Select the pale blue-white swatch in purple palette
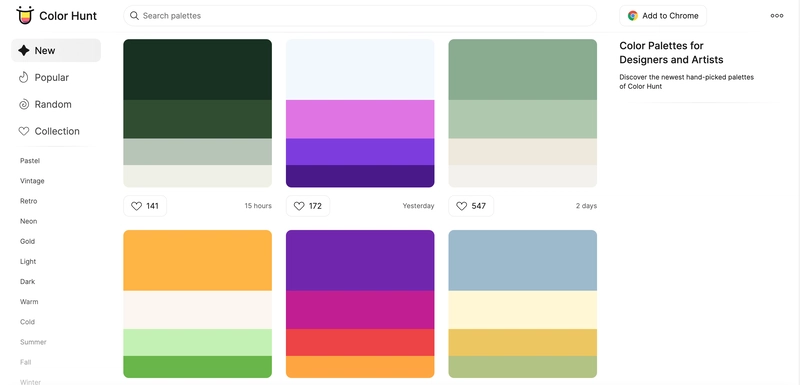 pyautogui.click(x=360, y=69)
